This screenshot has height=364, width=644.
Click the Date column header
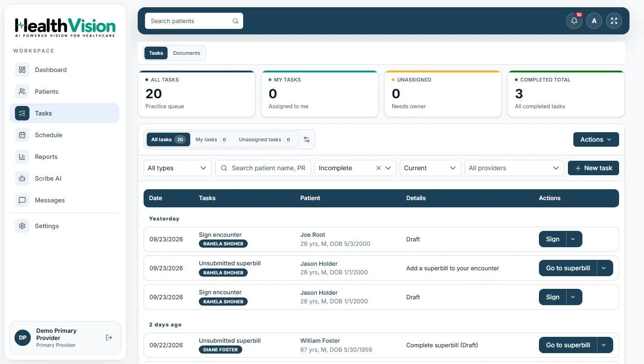click(x=156, y=198)
